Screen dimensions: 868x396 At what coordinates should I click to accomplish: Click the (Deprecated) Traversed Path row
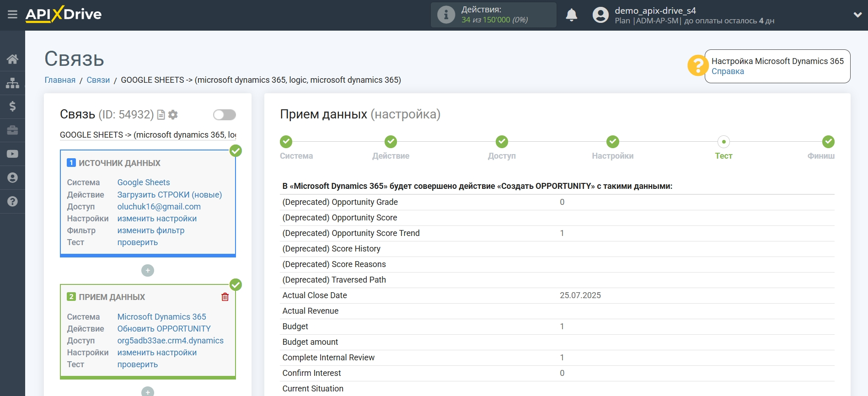557,280
